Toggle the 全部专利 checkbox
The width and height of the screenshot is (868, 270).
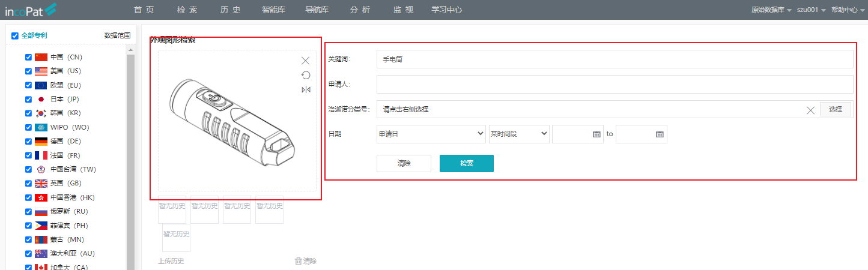15,35
